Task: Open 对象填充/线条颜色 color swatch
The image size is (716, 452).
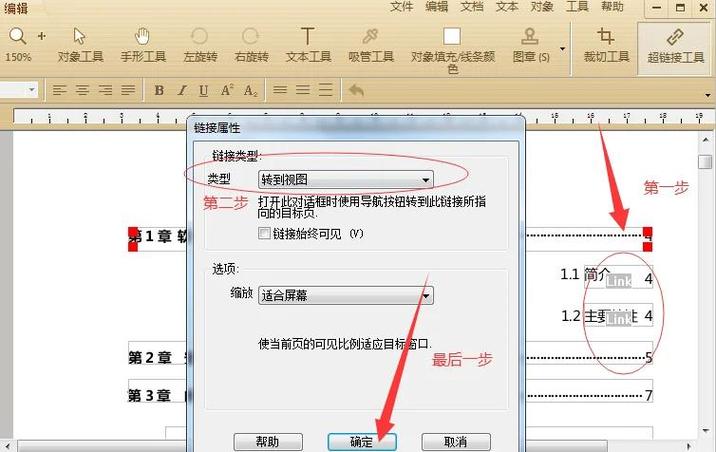Action: tap(452, 37)
